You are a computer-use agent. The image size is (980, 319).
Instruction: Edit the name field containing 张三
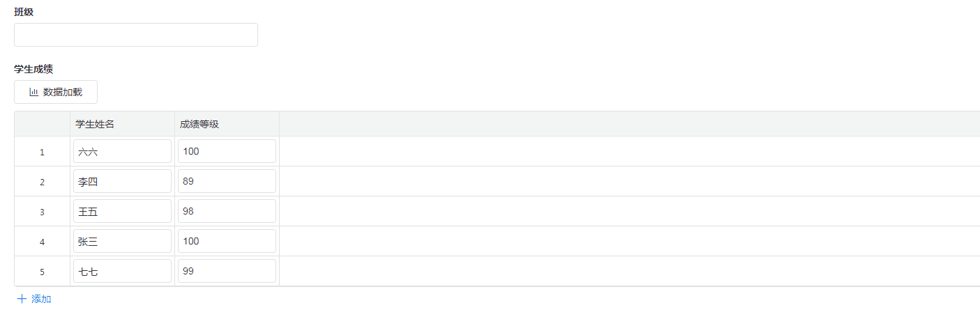point(122,241)
